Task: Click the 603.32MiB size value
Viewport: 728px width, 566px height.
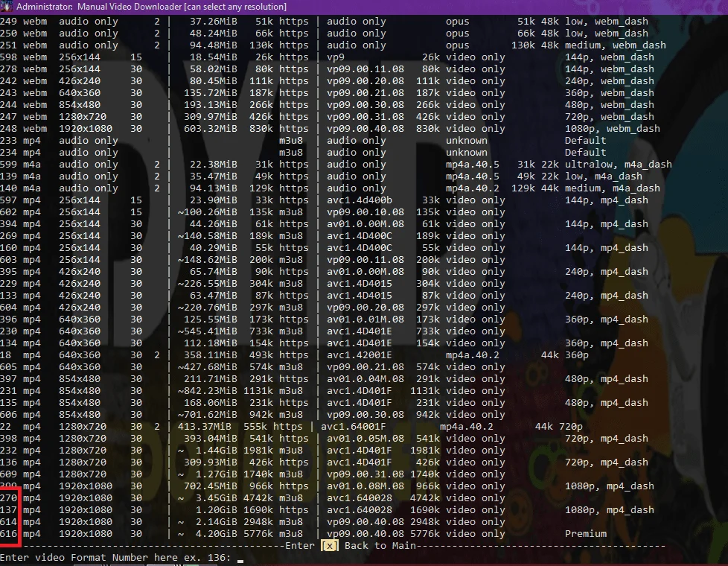Action: 211,129
